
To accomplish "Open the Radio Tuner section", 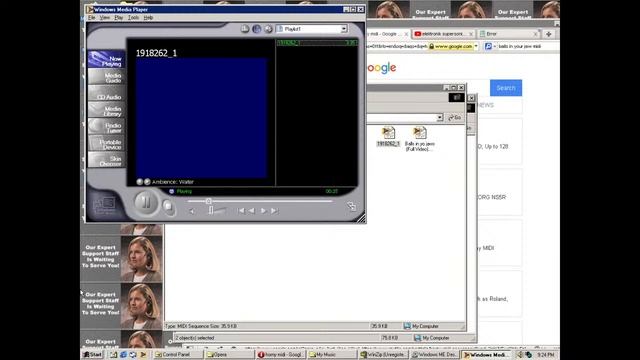I will tap(107, 127).
